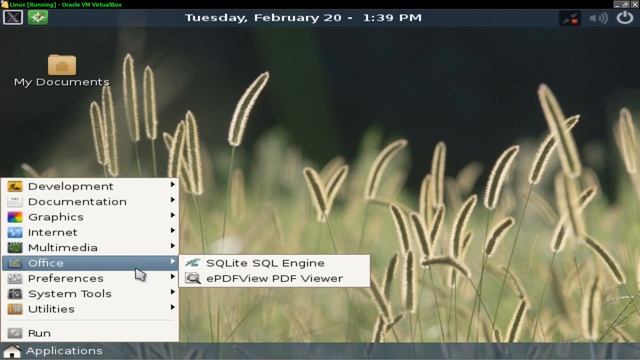Click the Graphics category icon
This screenshot has height=360, width=640.
pos(15,217)
